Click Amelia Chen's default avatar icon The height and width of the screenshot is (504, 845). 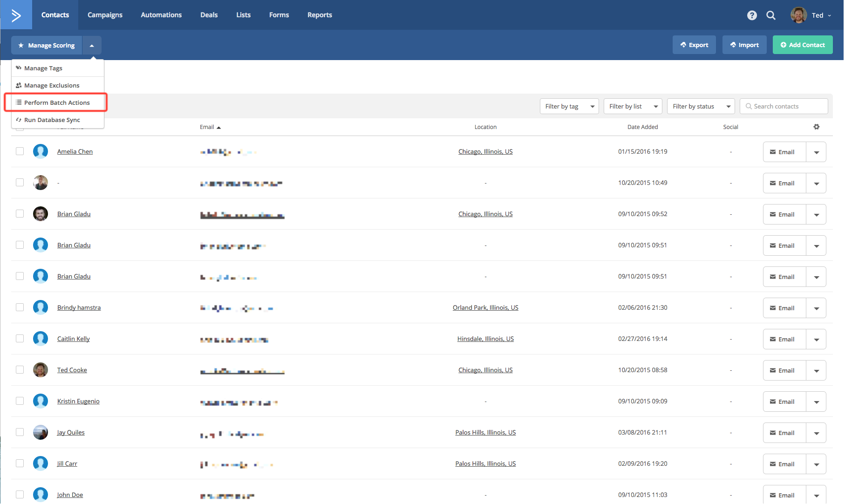click(x=41, y=151)
